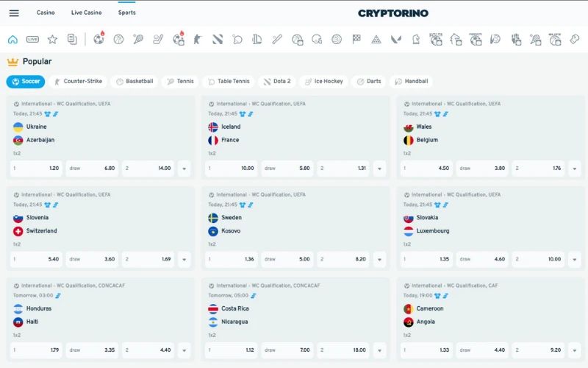This screenshot has width=588, height=368.
Task: Pick the draw at 3.60 for Slovenia vs Switzerland
Action: point(92,260)
